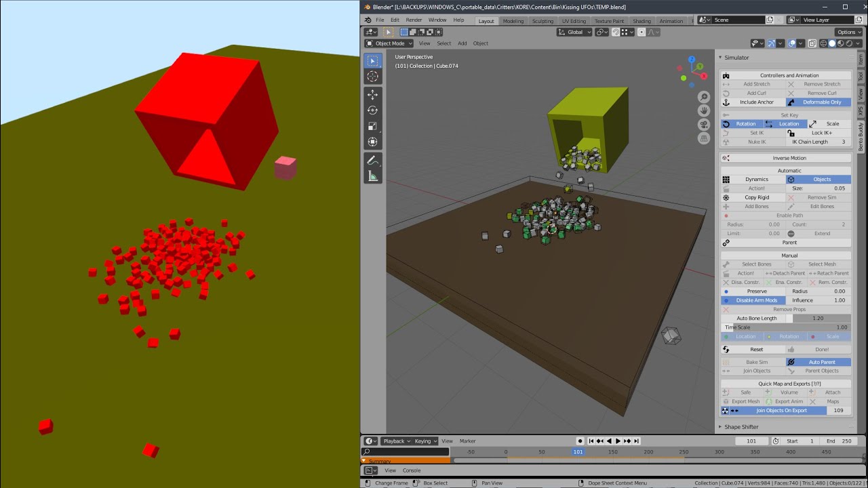Adjust the Time Scale slider
The image size is (868, 488).
tap(785, 327)
